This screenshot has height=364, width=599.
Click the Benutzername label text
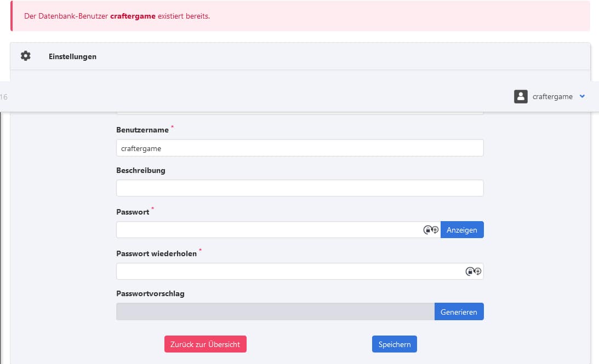[142, 130]
